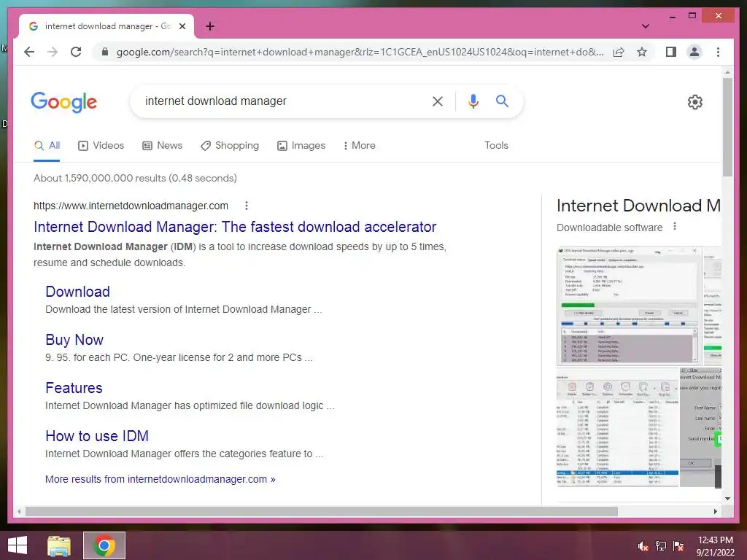Share this page using address bar icon
The height and width of the screenshot is (560, 747).
619,52
